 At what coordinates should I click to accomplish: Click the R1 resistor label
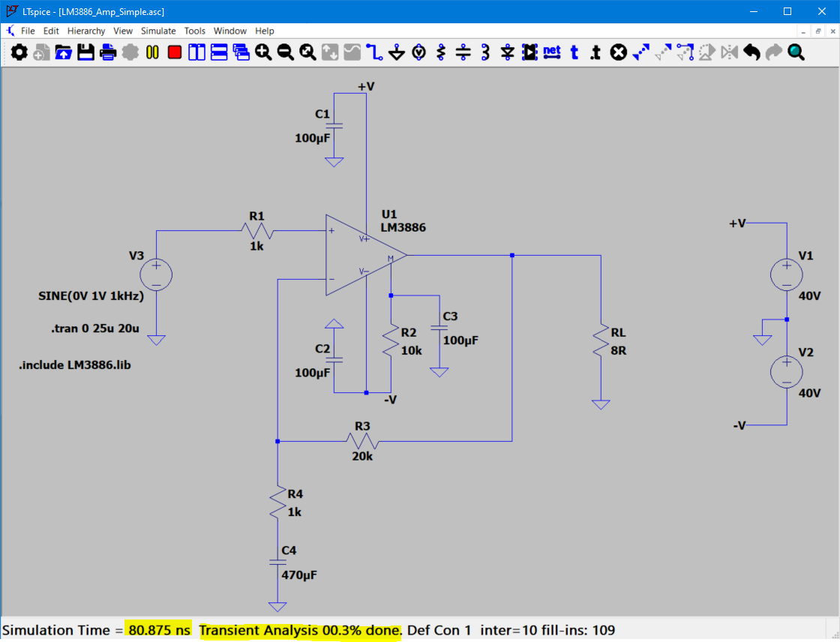[x=256, y=216]
